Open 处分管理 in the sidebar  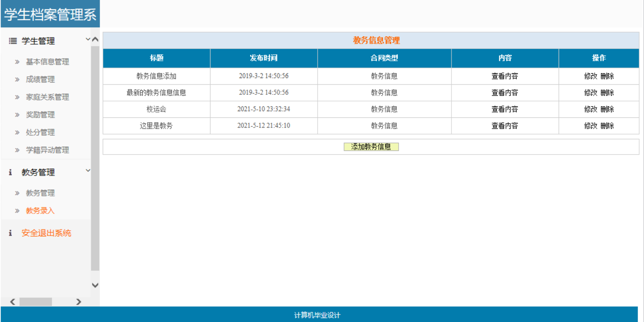pos(41,132)
